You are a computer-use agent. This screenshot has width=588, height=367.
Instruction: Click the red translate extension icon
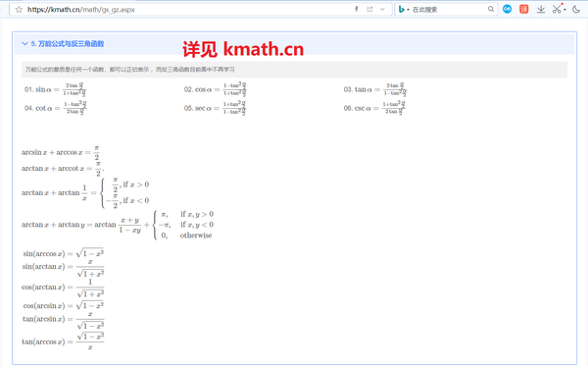[x=524, y=9]
